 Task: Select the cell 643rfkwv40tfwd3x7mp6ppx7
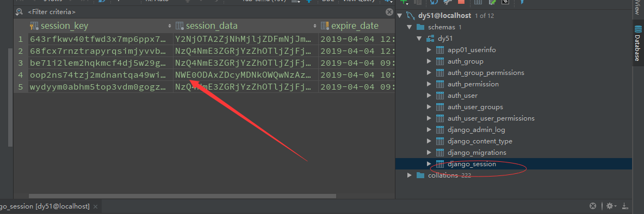tap(100, 39)
